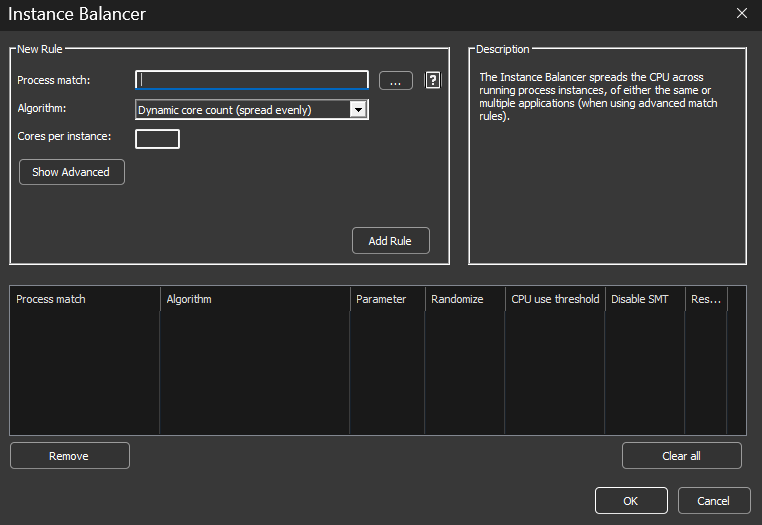Close the Instance Balancer dialog
The width and height of the screenshot is (762, 525).
742,13
